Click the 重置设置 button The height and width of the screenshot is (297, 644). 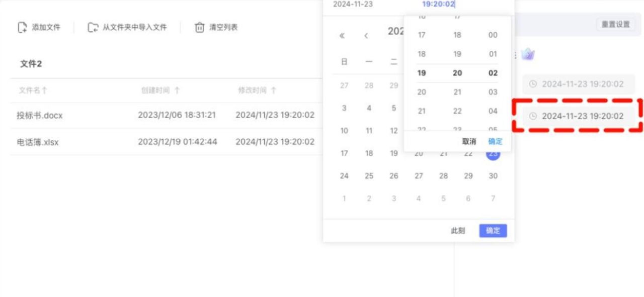pos(615,25)
